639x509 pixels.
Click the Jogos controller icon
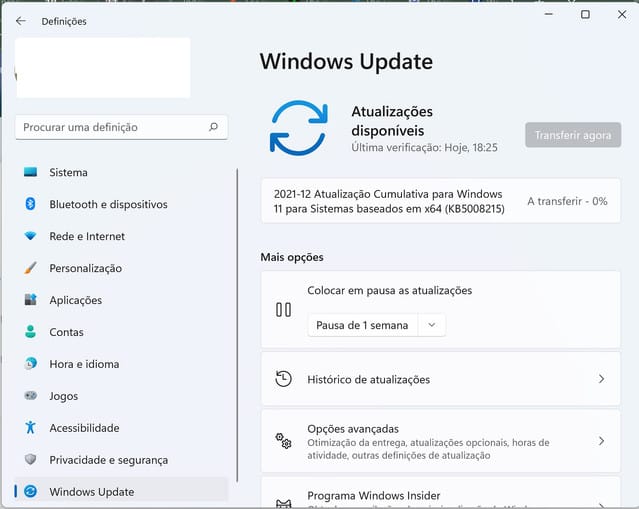point(30,395)
